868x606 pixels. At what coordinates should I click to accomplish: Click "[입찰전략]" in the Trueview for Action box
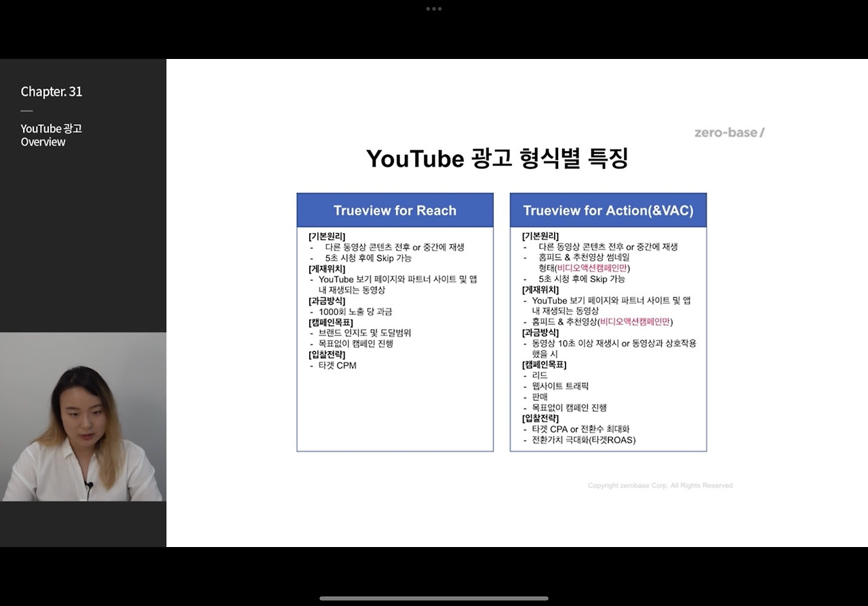[540, 418]
